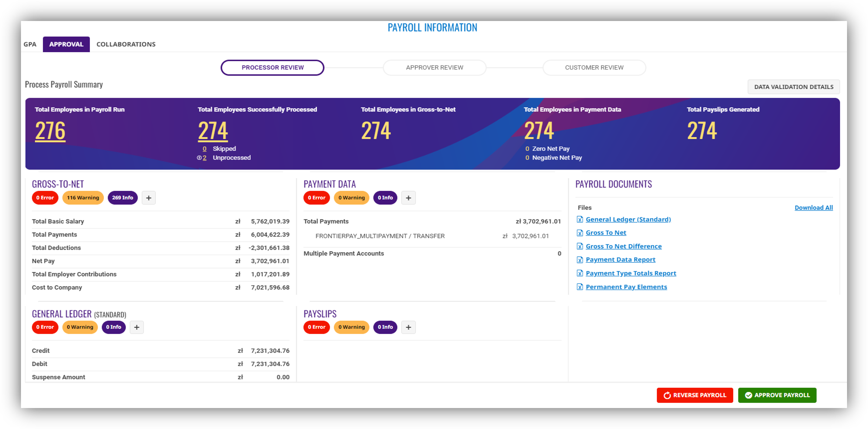Open the GPA tab
868x429 pixels.
click(x=30, y=44)
